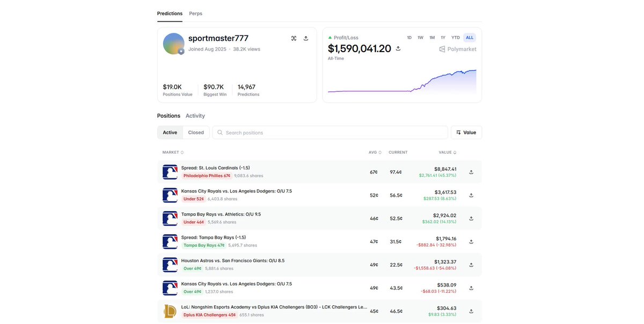
Task: Switch to the Perps tab
Action: coord(196,13)
